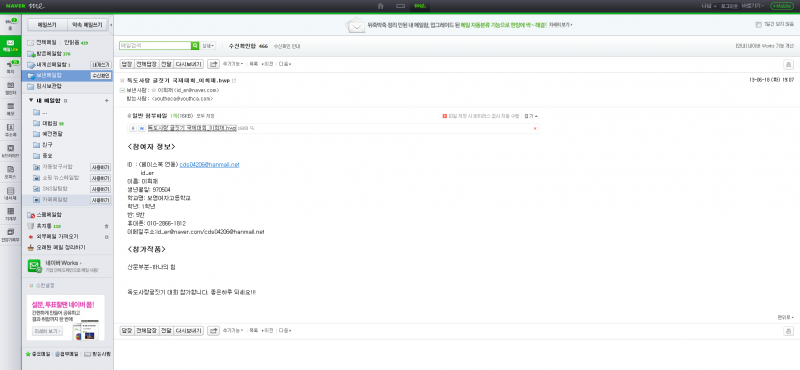The height and width of the screenshot is (370, 800).
Task: Collapse the 내 메일함 folder tree
Action: 31,101
